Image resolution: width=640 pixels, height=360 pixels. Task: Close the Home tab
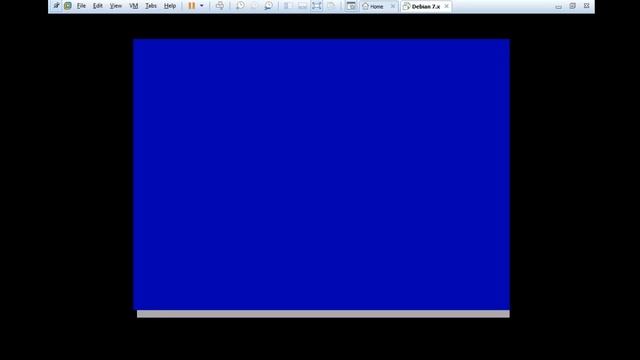click(x=393, y=6)
